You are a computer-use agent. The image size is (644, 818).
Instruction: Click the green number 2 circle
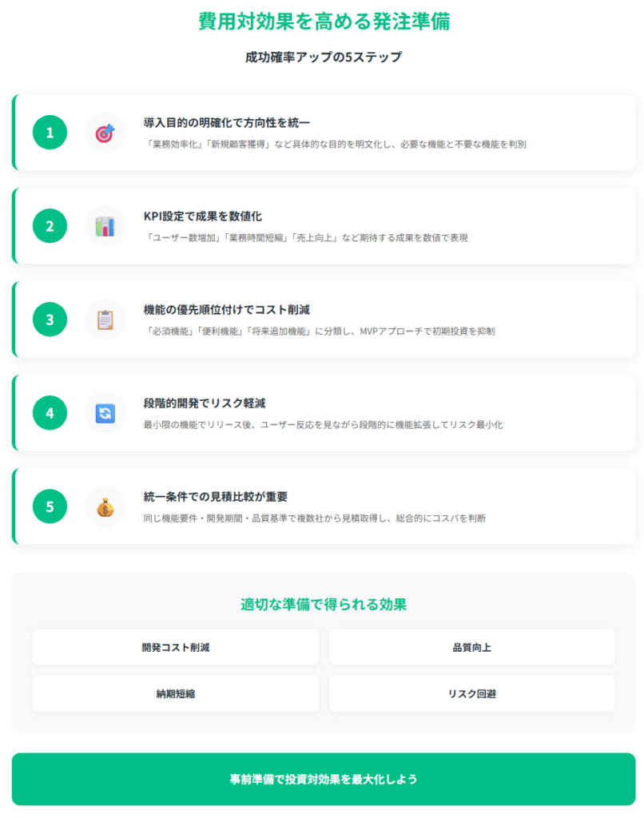[x=50, y=226]
